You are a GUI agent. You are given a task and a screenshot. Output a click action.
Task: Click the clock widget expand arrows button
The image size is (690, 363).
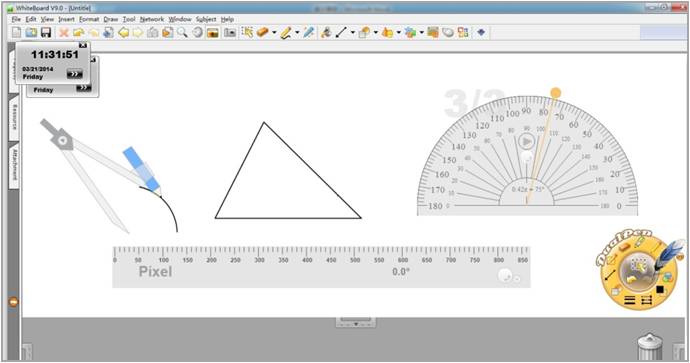75,74
